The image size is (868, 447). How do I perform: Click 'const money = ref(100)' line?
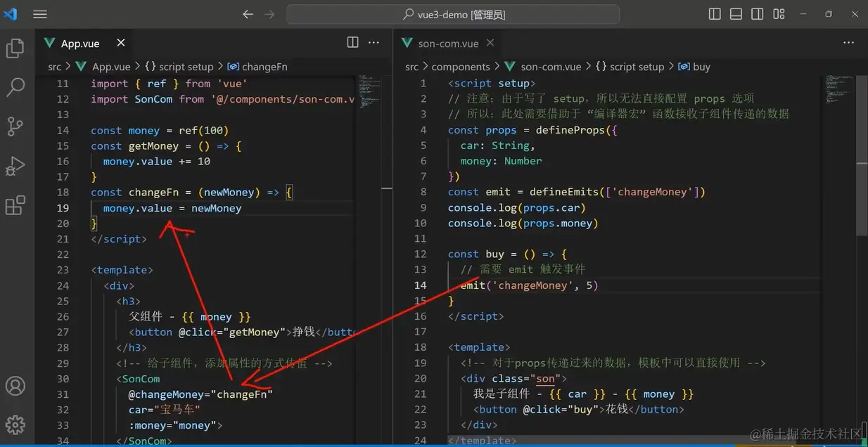tap(160, 130)
